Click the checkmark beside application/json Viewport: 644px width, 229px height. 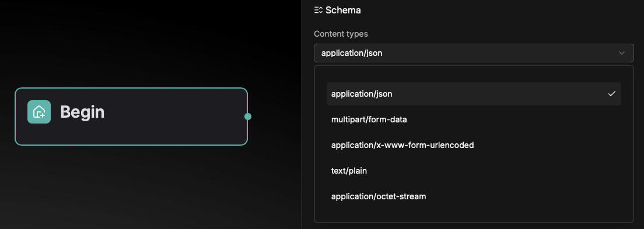pyautogui.click(x=611, y=94)
